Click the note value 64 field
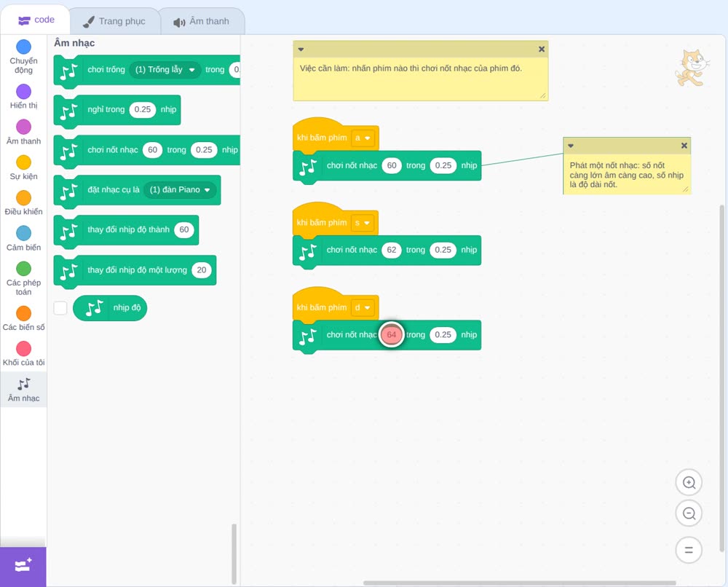This screenshot has height=587, width=728. point(392,335)
